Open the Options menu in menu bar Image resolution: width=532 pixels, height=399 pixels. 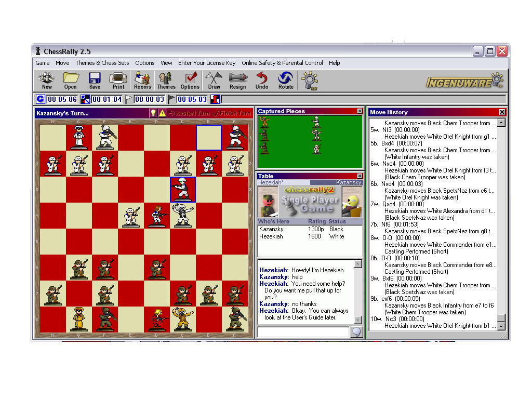coord(145,63)
